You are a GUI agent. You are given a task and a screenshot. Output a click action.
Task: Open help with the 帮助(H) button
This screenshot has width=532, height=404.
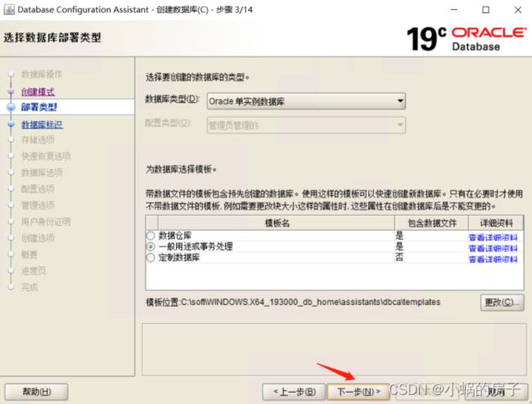(36, 392)
